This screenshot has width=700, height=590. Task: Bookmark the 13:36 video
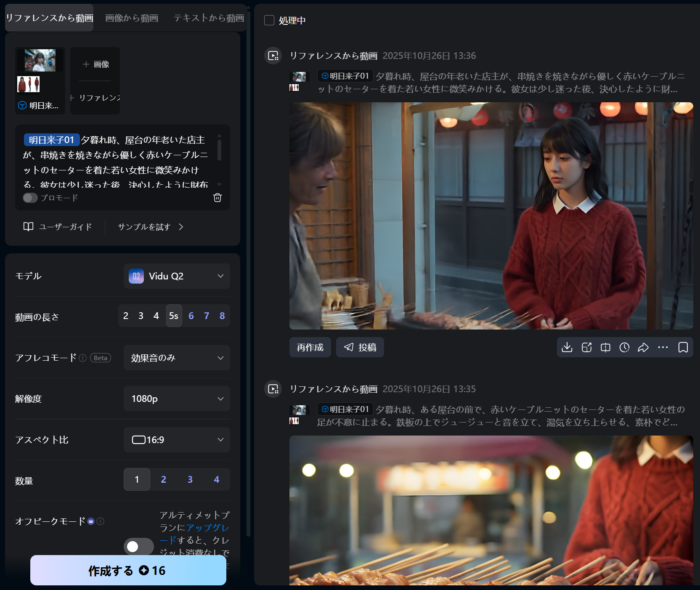pyautogui.click(x=683, y=347)
